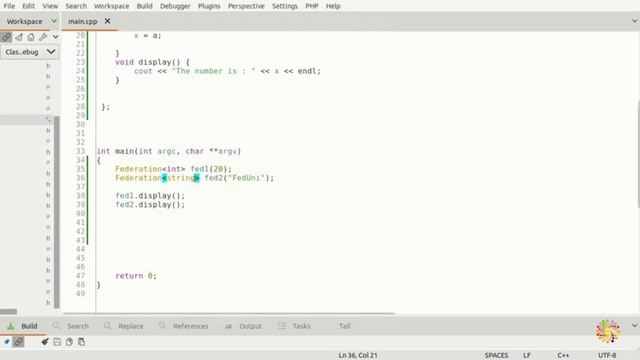The image size is (640, 360).
Task: Close the main.cpp tab
Action: point(107,21)
